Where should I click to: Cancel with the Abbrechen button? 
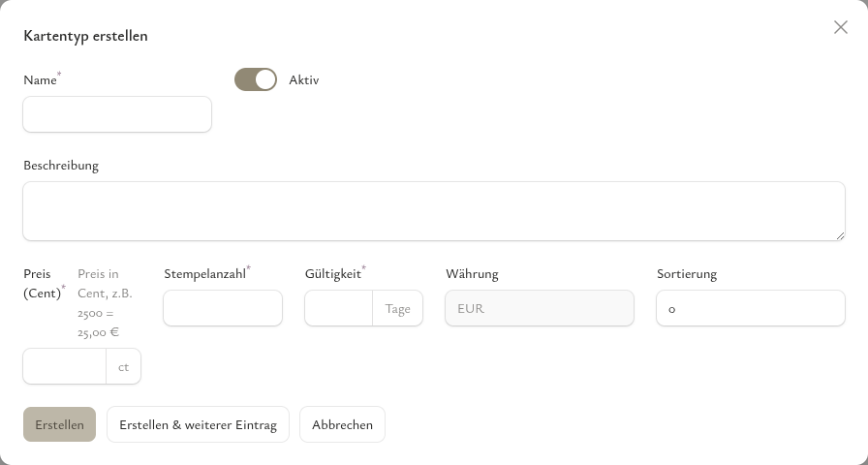342,424
